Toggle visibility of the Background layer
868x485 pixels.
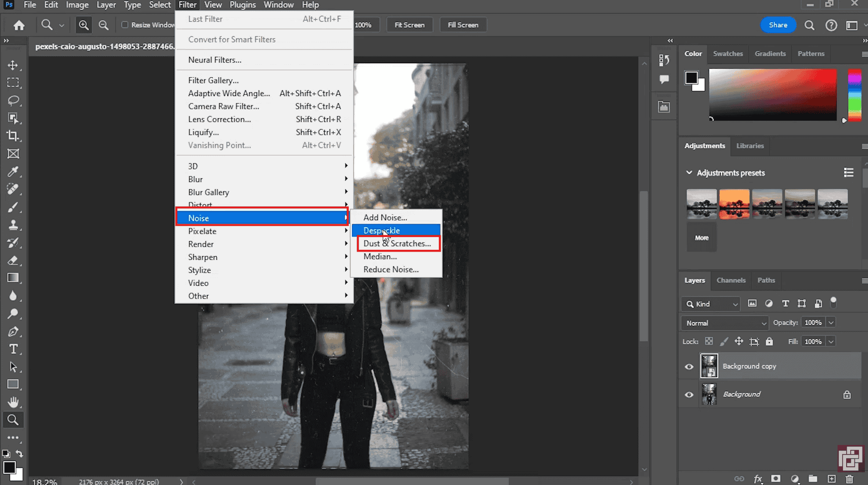pos(689,394)
